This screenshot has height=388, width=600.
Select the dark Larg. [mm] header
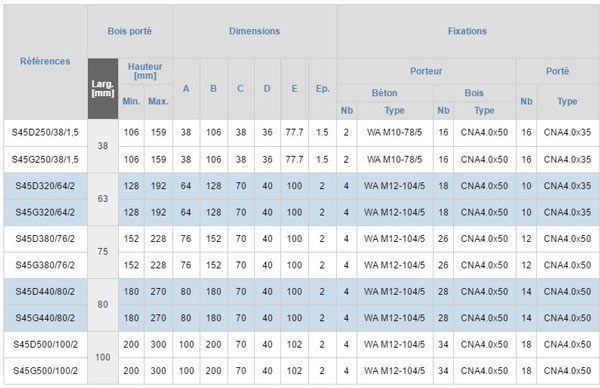tap(103, 88)
